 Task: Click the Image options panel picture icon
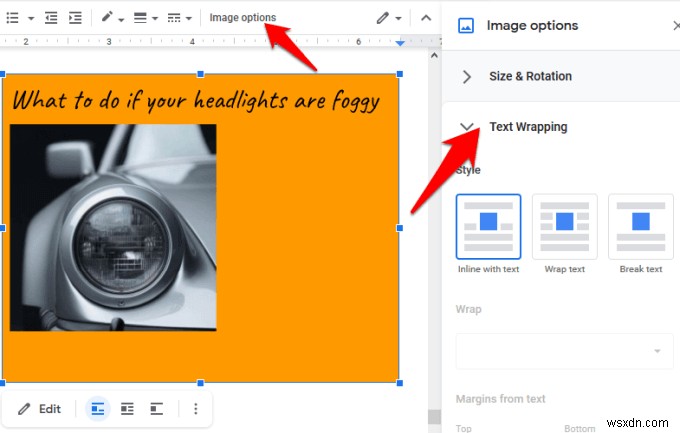pos(466,26)
